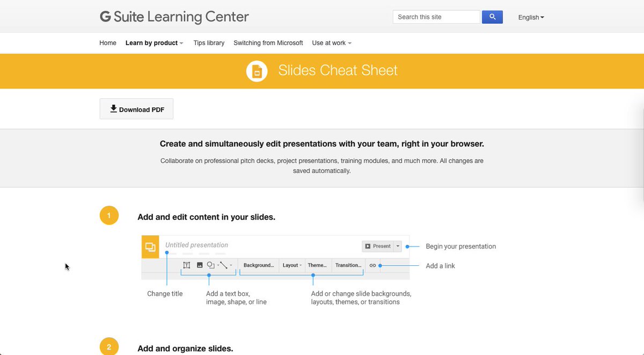Click the Download PDF button
The image size is (644, 355).
[136, 109]
